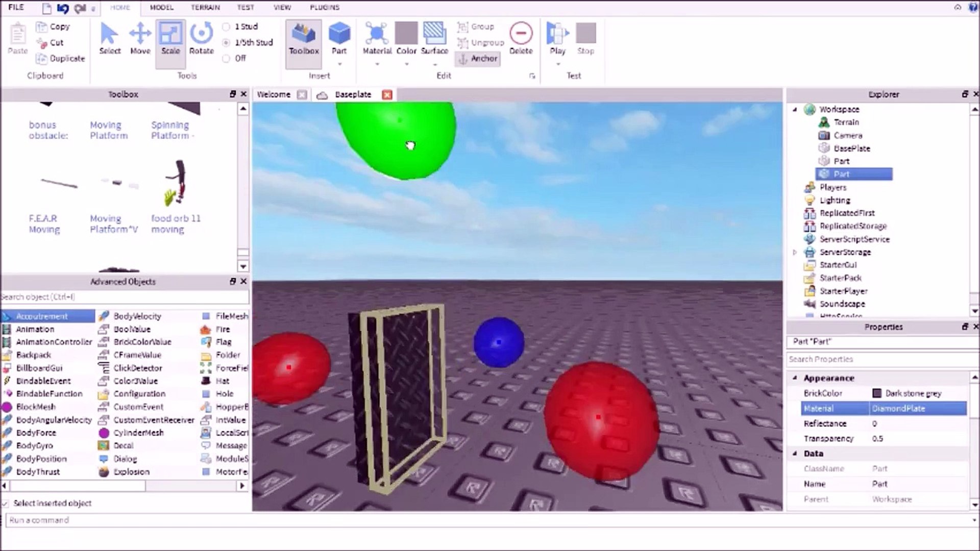980x551 pixels.
Task: Collapse the Workspace tree node
Action: coord(795,110)
